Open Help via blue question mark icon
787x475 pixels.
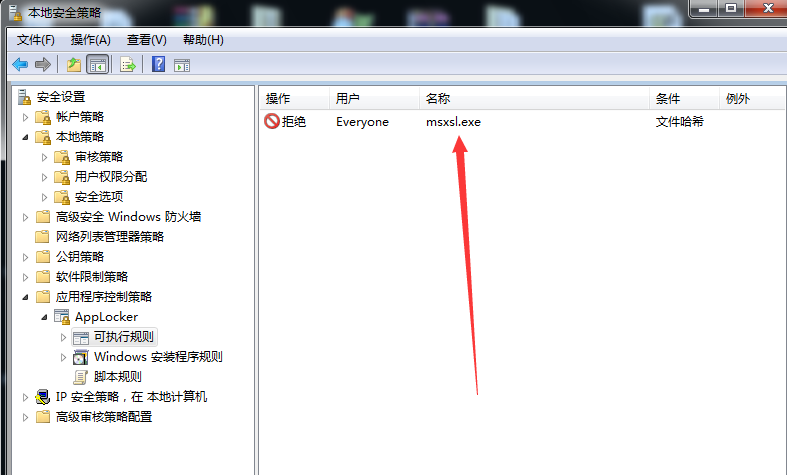click(158, 64)
